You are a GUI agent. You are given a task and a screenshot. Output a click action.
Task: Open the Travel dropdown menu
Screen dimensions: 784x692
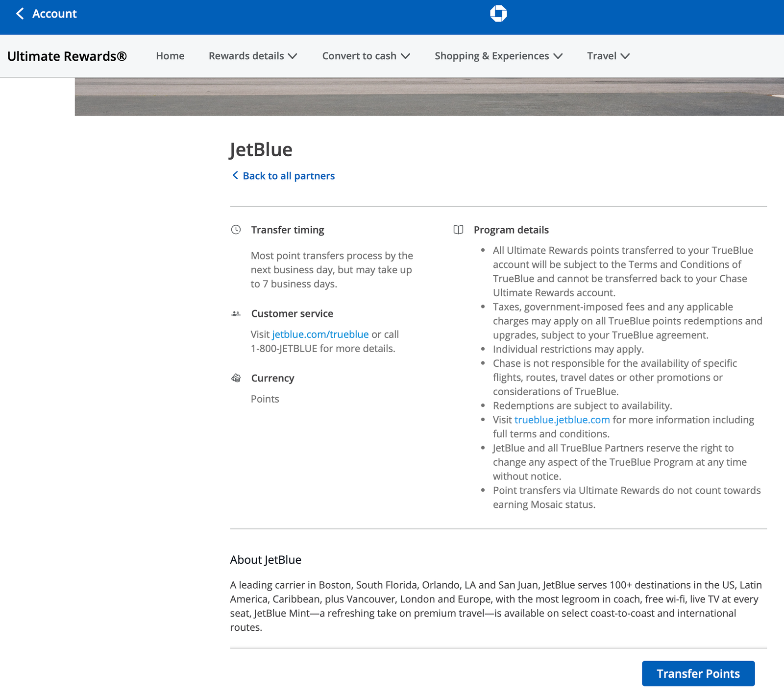pyautogui.click(x=608, y=56)
